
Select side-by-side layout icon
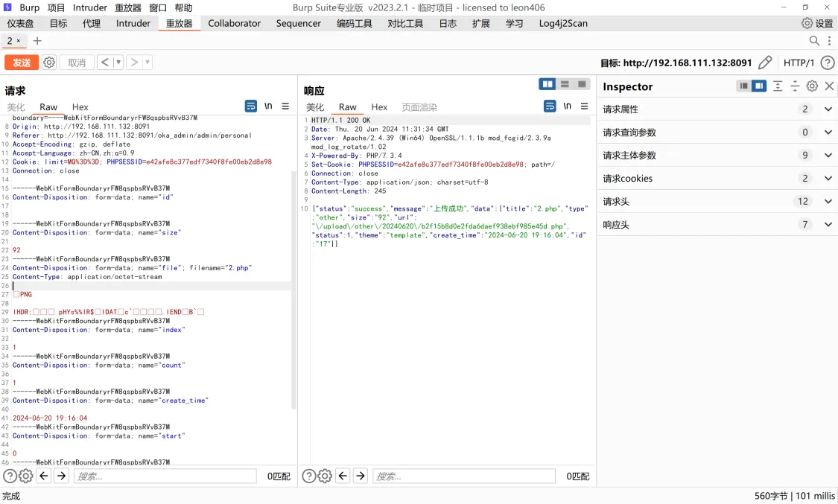click(547, 84)
